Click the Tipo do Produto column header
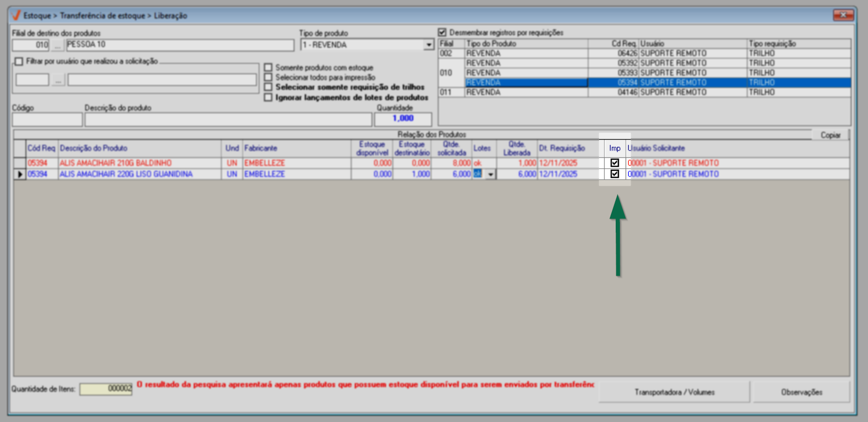This screenshot has width=868, height=422. [x=526, y=44]
